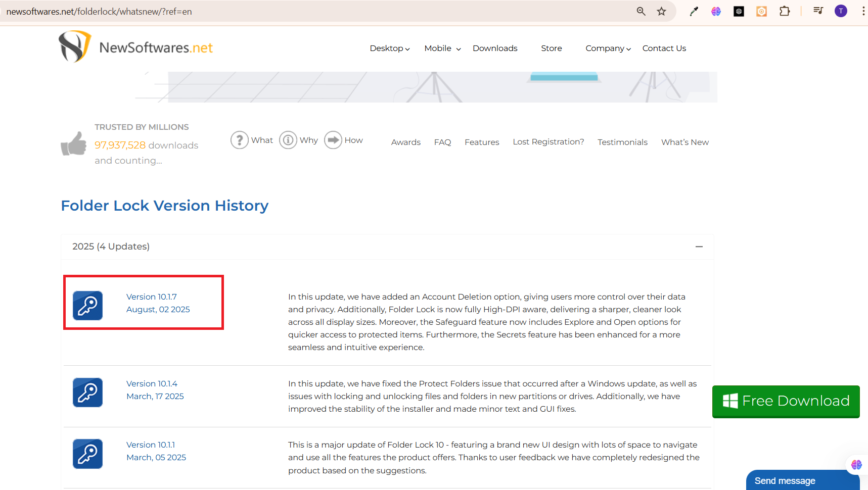Click the green Free Download button
The width and height of the screenshot is (868, 490).
(786, 401)
